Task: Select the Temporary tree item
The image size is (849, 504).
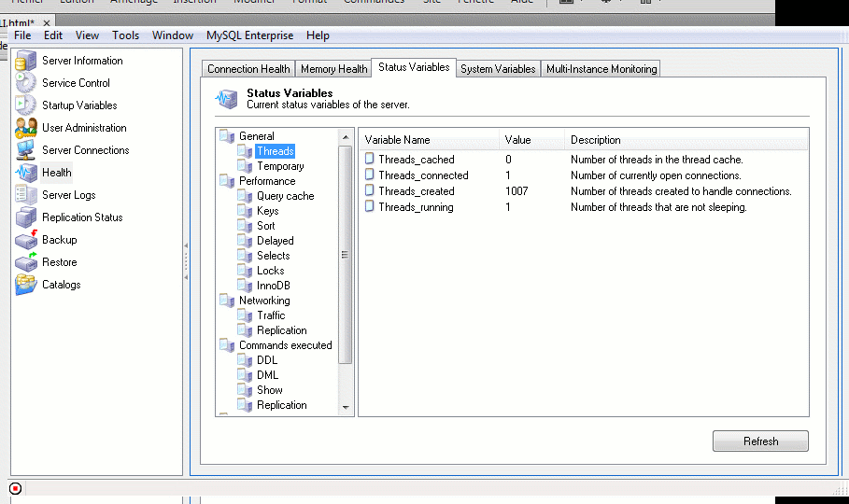Action: [x=280, y=166]
